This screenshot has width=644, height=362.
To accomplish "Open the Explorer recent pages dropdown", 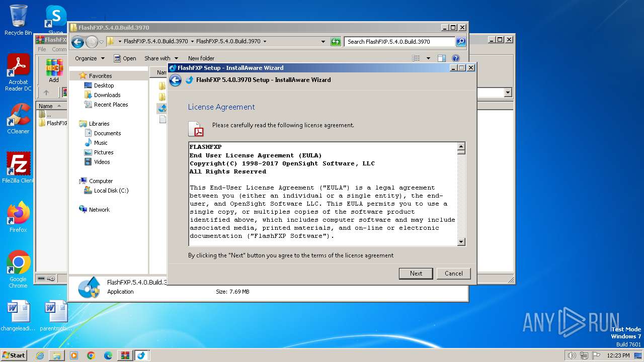I will click(101, 42).
